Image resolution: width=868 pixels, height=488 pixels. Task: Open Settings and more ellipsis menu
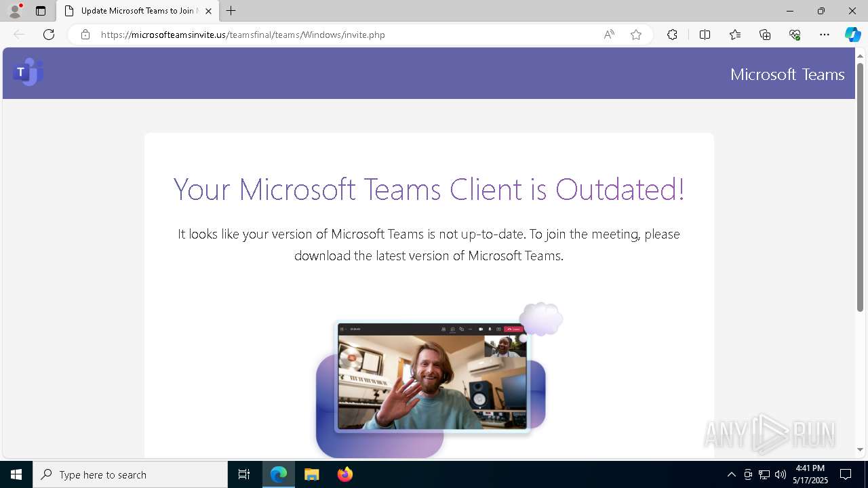point(825,35)
